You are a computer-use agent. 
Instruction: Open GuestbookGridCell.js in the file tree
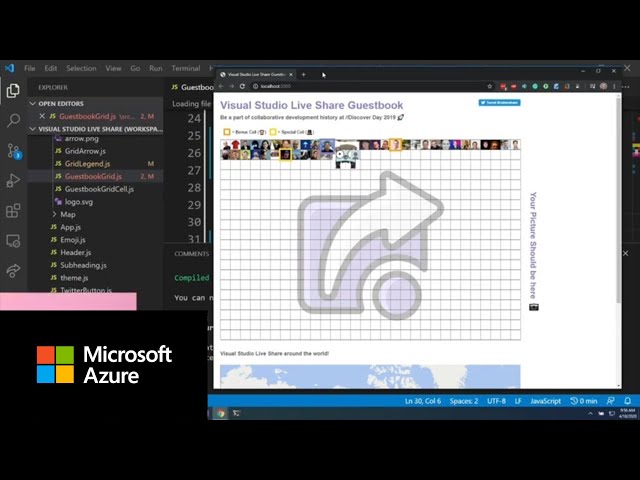[99, 189]
